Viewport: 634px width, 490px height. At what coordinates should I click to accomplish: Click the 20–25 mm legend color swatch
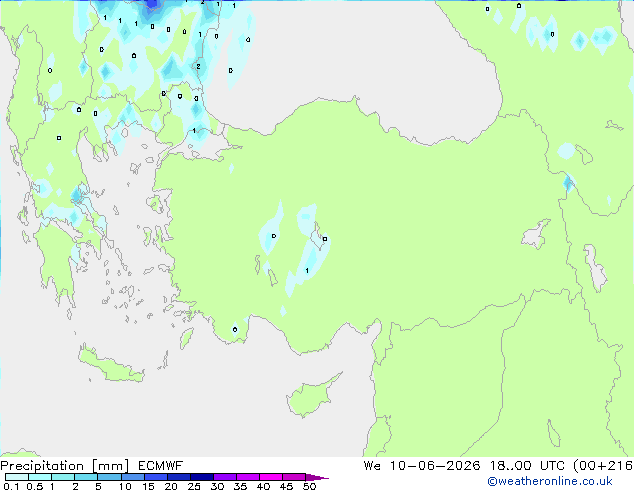click(179, 477)
